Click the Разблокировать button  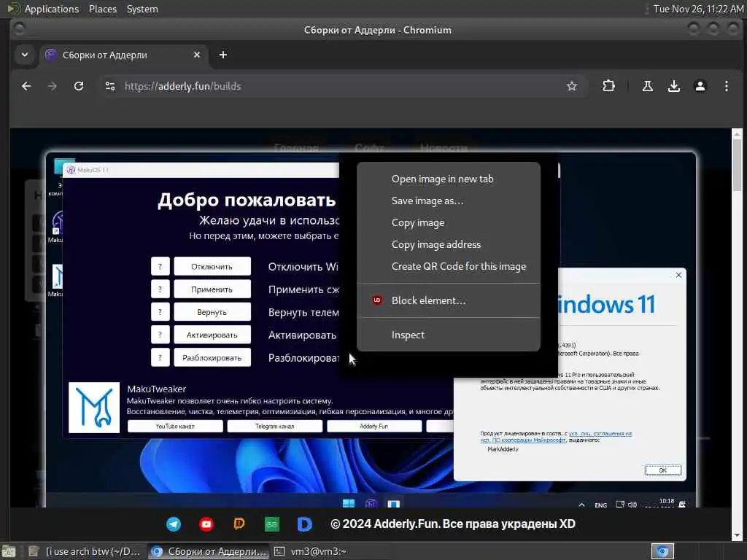pos(212,357)
